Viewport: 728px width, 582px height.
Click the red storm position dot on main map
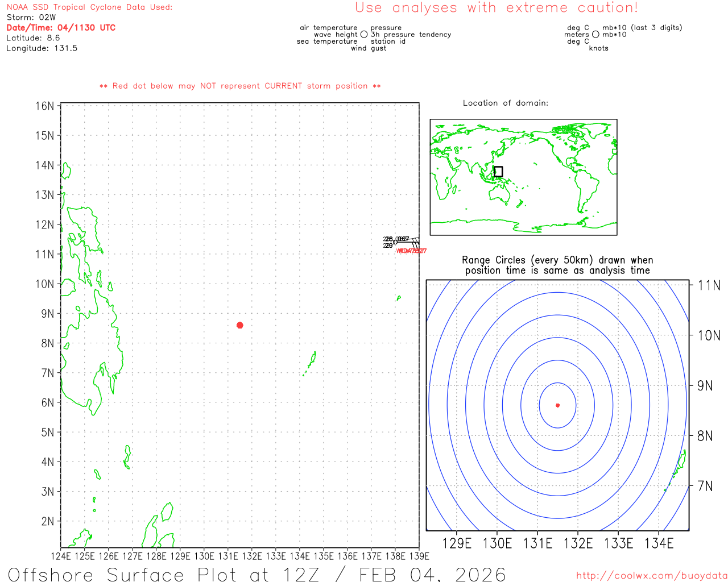point(240,325)
